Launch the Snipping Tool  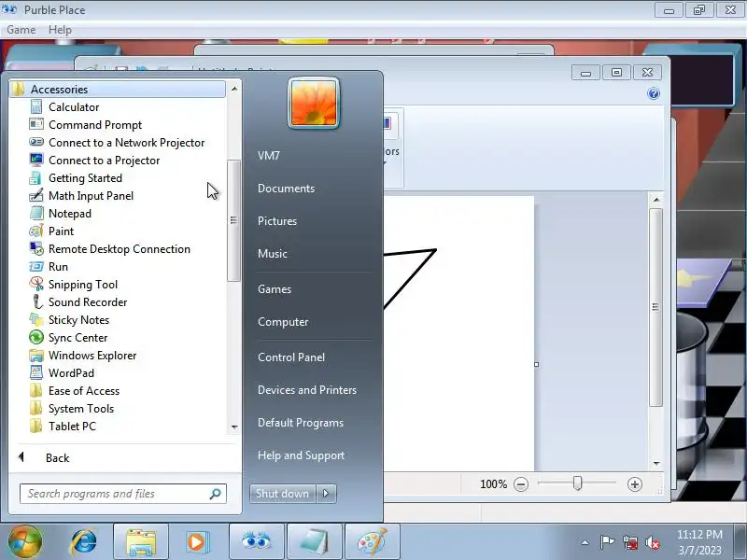(x=83, y=285)
